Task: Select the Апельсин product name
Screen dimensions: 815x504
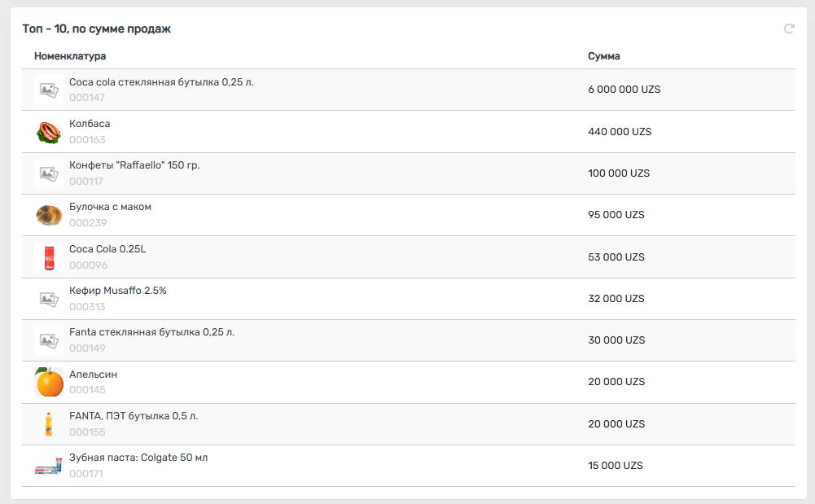Action: click(93, 375)
